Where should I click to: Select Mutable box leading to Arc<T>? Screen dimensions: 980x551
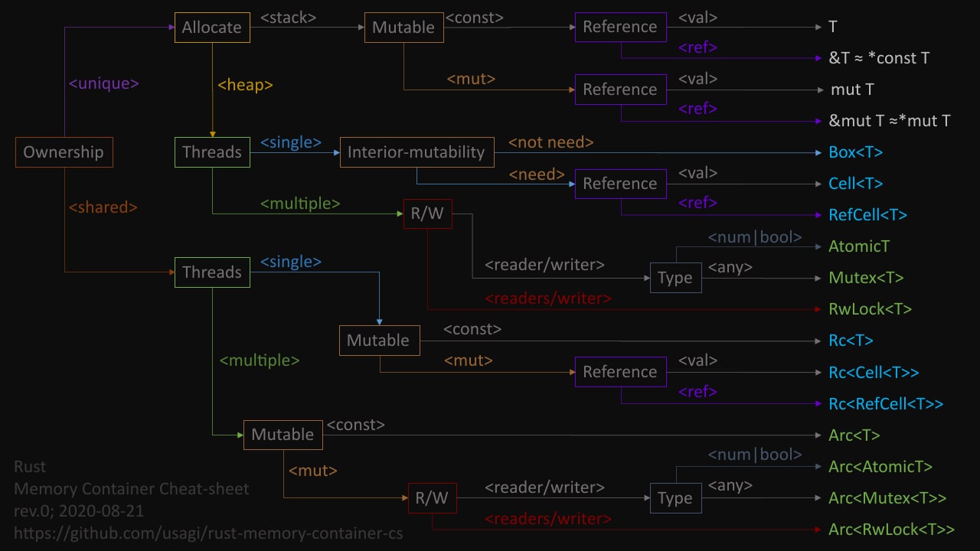click(283, 435)
